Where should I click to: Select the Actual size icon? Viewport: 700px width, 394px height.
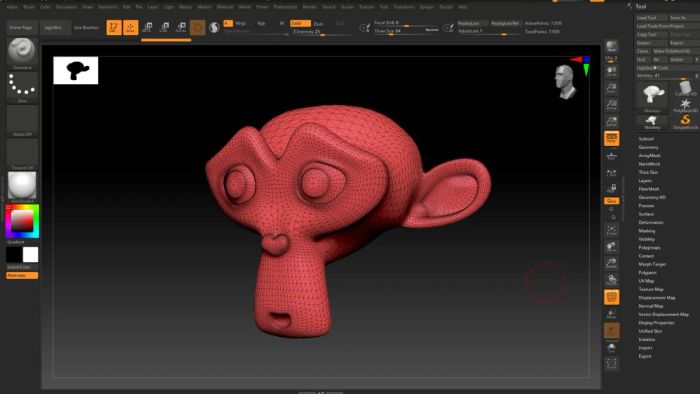pyautogui.click(x=612, y=104)
